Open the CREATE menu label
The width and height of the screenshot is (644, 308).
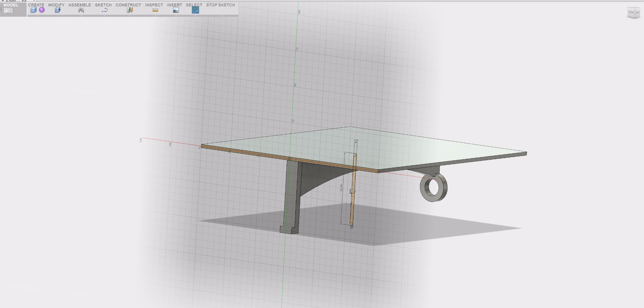[36, 5]
